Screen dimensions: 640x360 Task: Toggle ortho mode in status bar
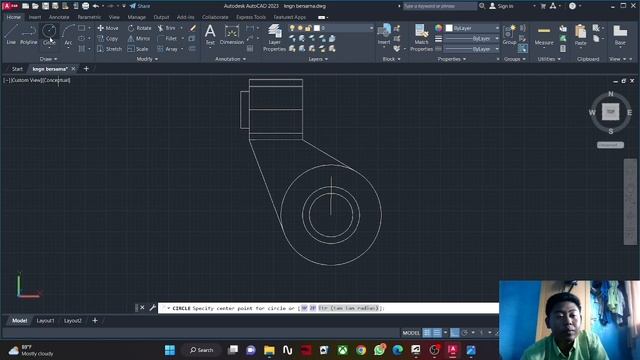[x=455, y=333]
